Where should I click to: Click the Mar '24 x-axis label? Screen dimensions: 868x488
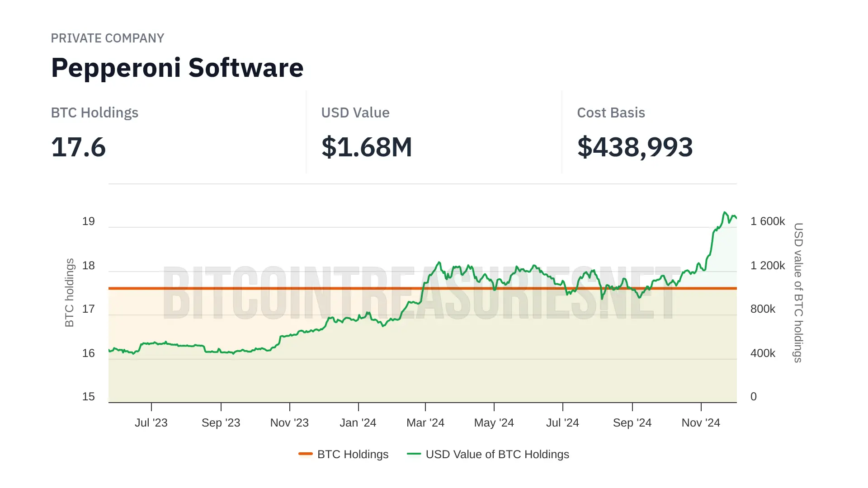coord(425,422)
